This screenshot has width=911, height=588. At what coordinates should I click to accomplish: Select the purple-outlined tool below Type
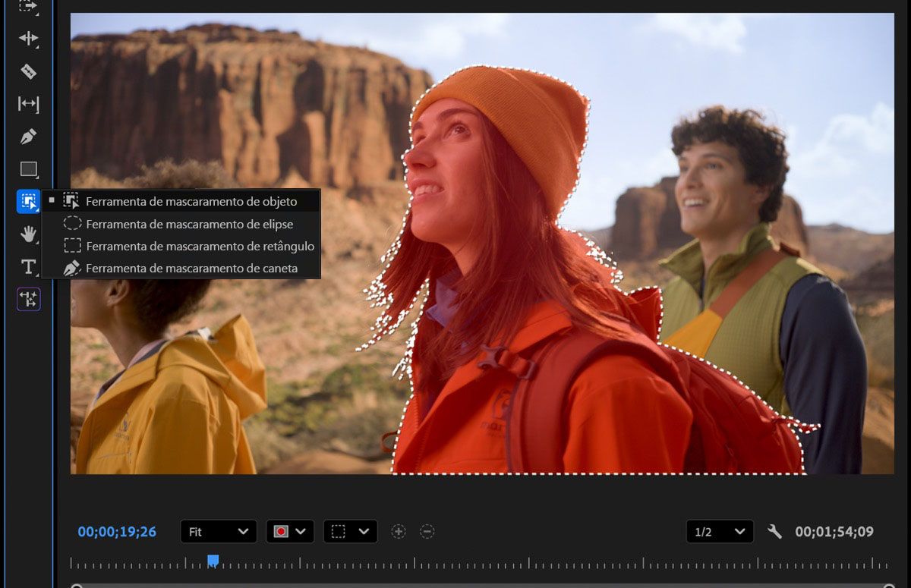coord(28,300)
